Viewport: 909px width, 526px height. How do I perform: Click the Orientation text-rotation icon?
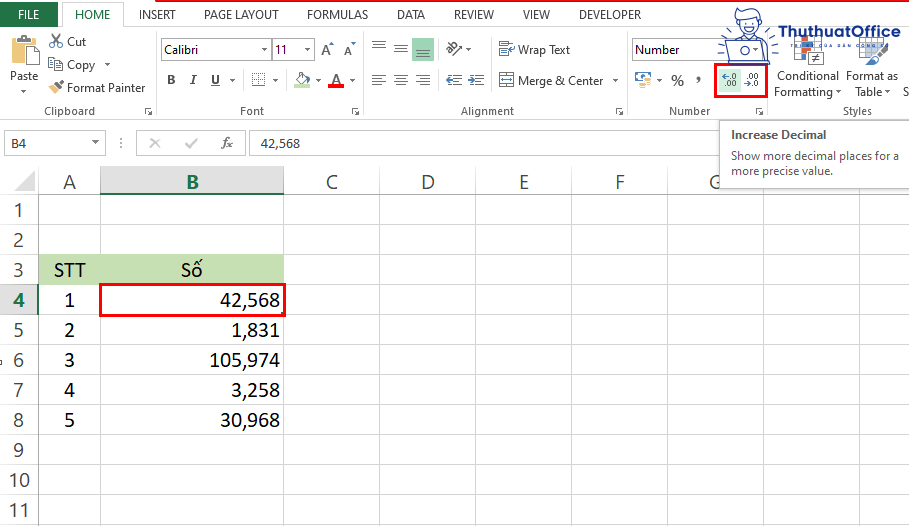(x=454, y=49)
